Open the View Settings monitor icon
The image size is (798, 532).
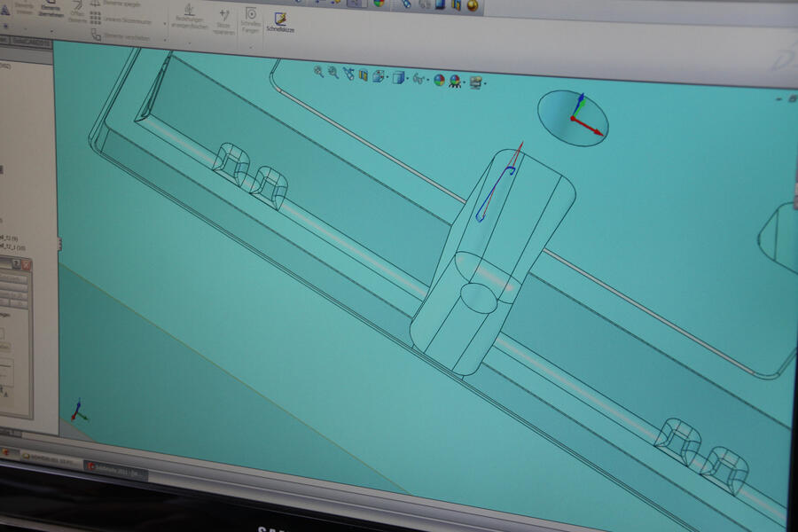[475, 82]
